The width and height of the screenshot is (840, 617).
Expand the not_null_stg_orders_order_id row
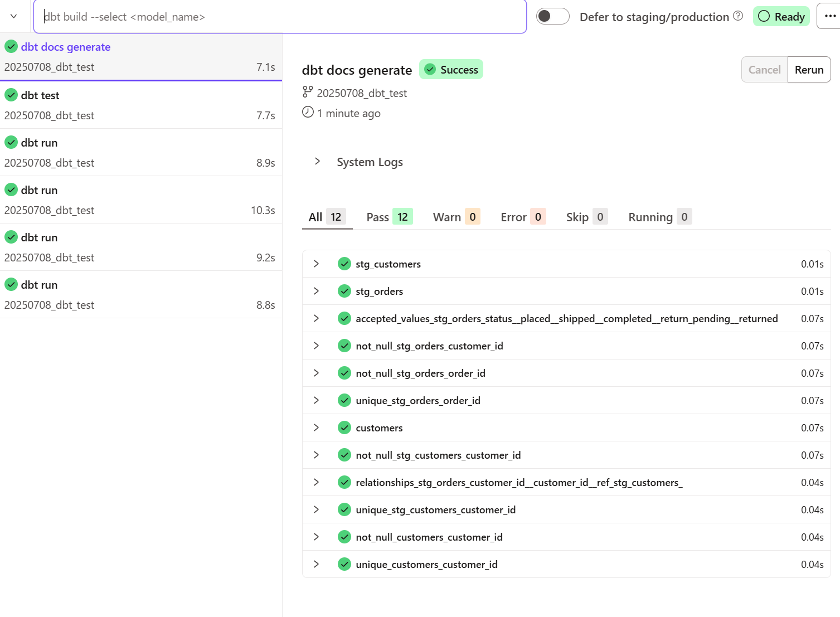pos(316,373)
